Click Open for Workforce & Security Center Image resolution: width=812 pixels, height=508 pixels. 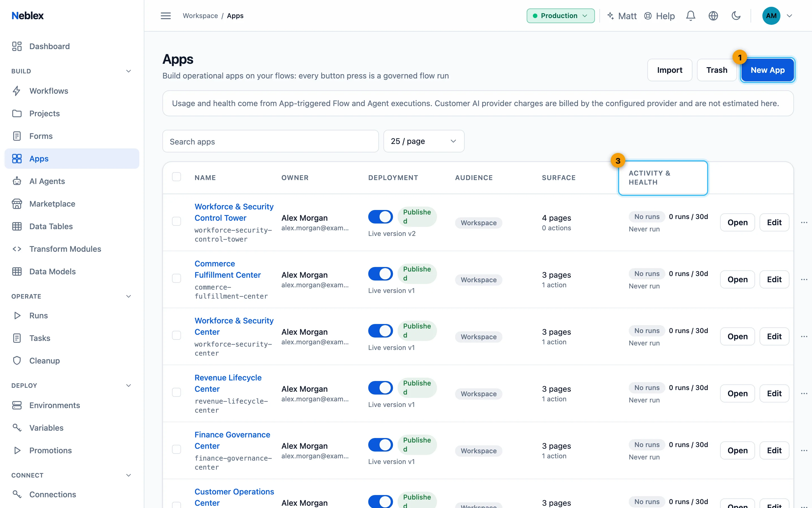pyautogui.click(x=737, y=337)
